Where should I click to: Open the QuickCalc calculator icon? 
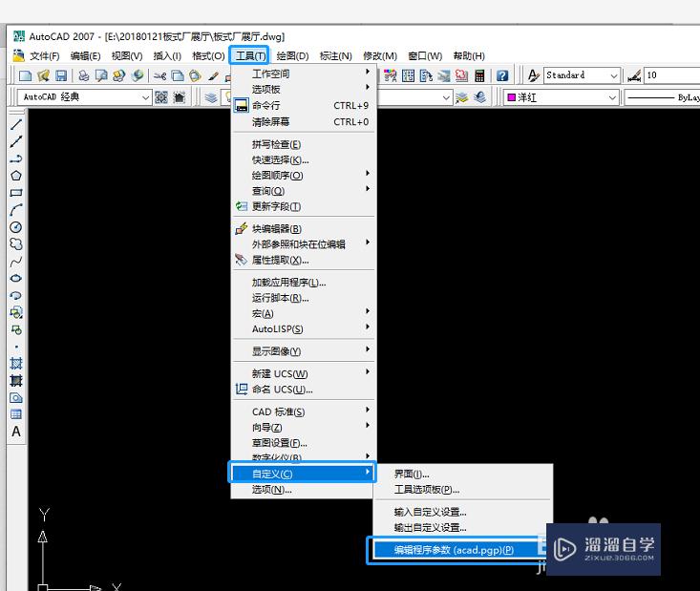pos(479,75)
